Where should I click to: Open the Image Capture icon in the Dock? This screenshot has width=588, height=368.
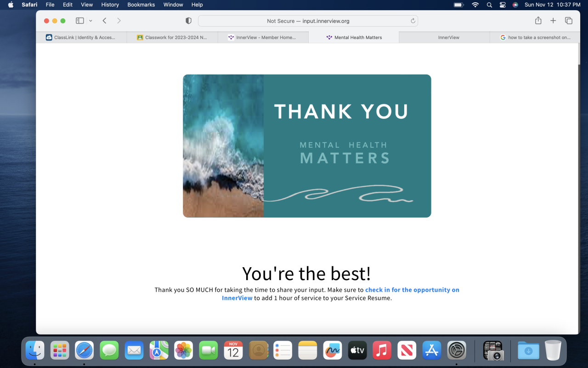pyautogui.click(x=493, y=351)
